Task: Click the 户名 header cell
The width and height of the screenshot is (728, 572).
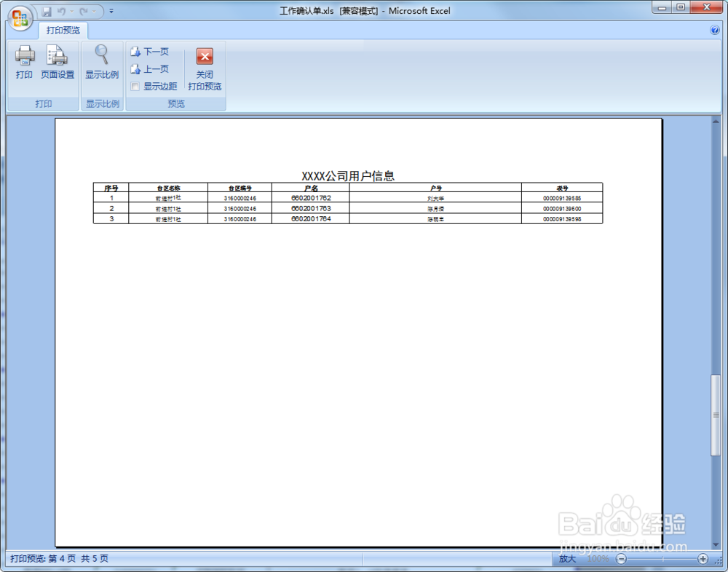Action: (x=311, y=188)
